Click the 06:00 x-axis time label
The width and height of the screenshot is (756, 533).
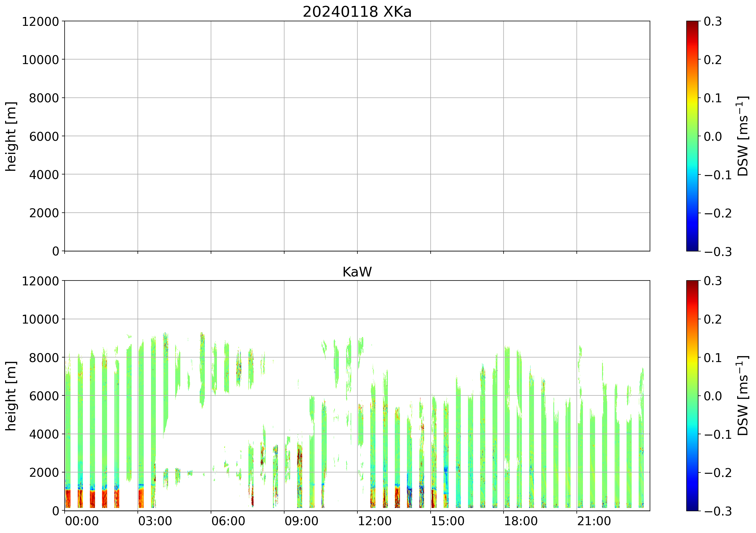coord(228,521)
